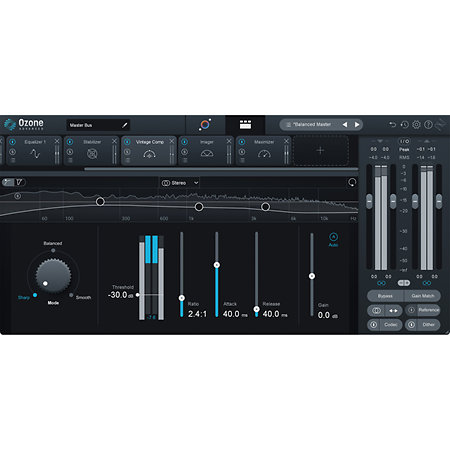
Task: Click the reset circular icon above spectrum
Action: click(x=352, y=182)
